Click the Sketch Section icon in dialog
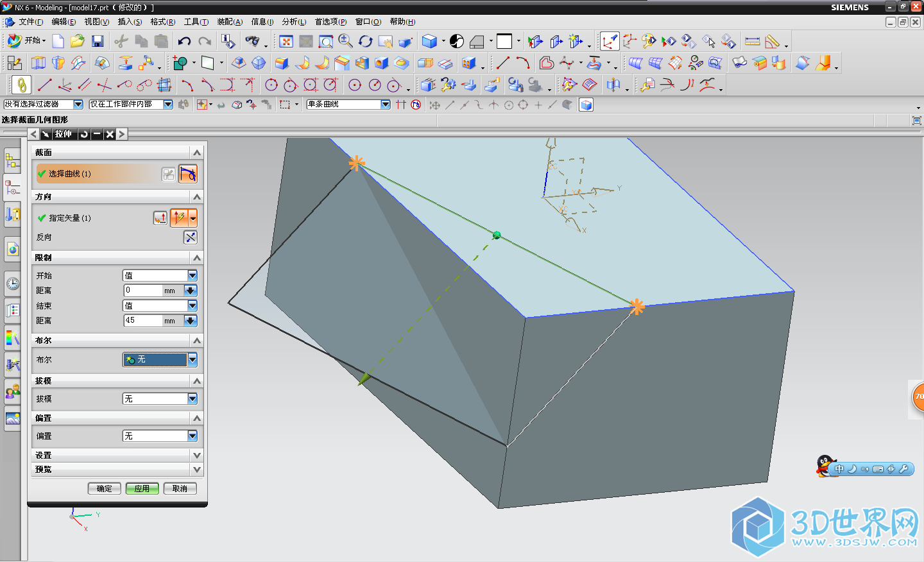Screen dimensions: 924x562 pos(168,174)
